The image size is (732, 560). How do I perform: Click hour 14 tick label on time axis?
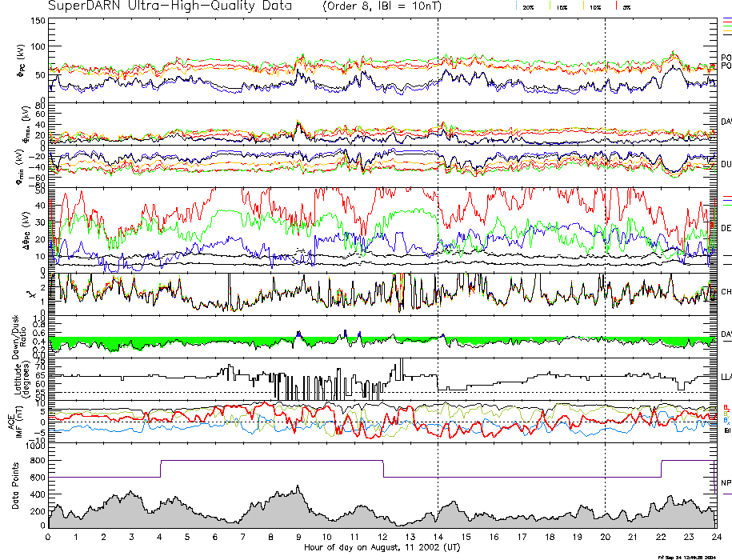coord(438,537)
